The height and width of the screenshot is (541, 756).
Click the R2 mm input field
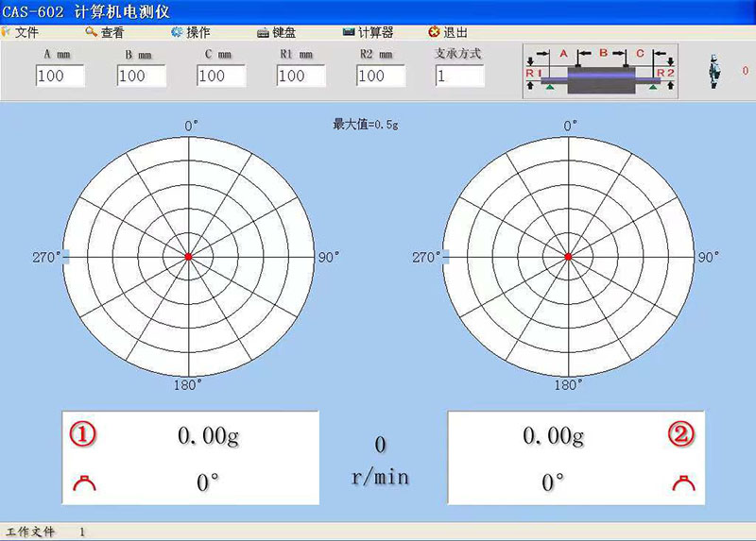coord(381,76)
